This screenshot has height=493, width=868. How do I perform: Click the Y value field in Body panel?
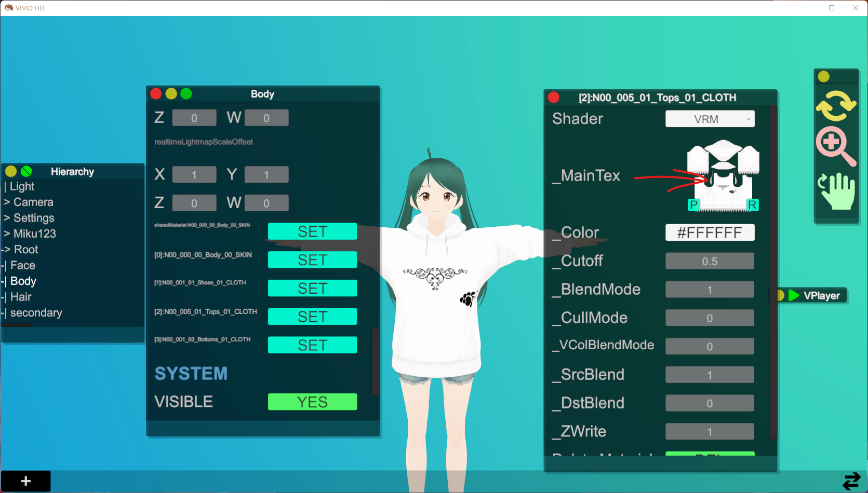[x=266, y=174]
